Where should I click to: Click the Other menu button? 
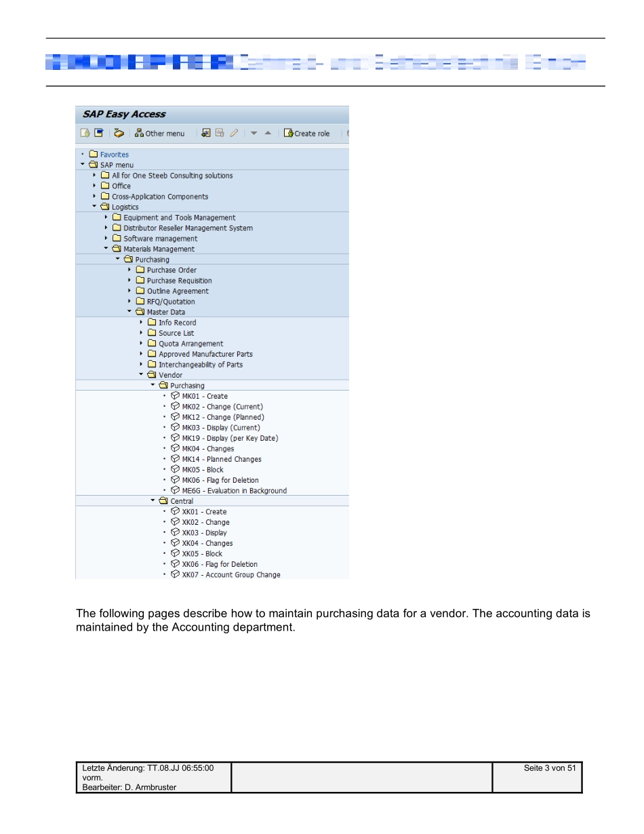click(160, 134)
